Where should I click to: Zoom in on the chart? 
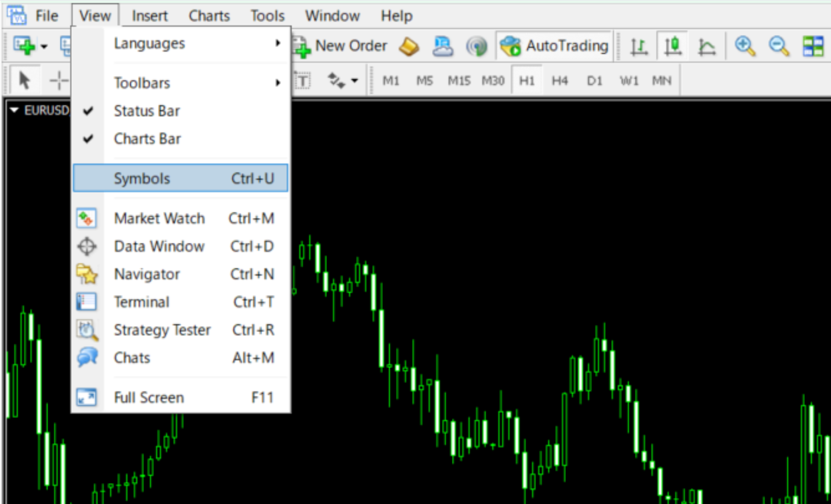(x=746, y=45)
